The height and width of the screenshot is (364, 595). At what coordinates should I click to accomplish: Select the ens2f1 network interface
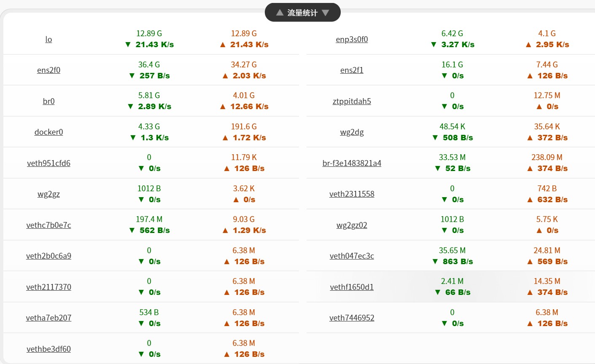[x=352, y=70]
